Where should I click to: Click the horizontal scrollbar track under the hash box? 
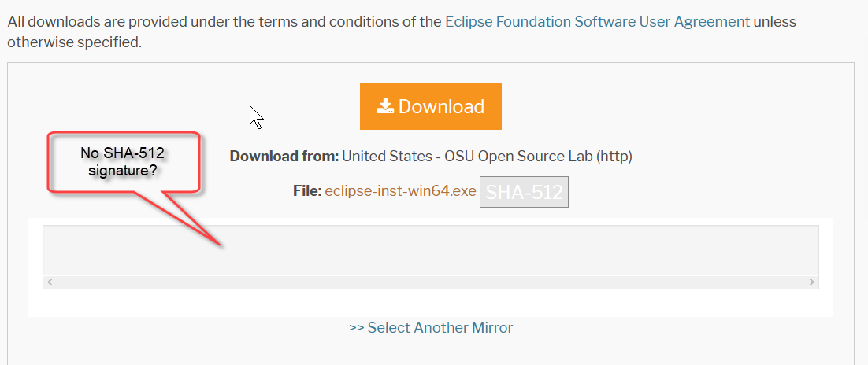point(431,282)
